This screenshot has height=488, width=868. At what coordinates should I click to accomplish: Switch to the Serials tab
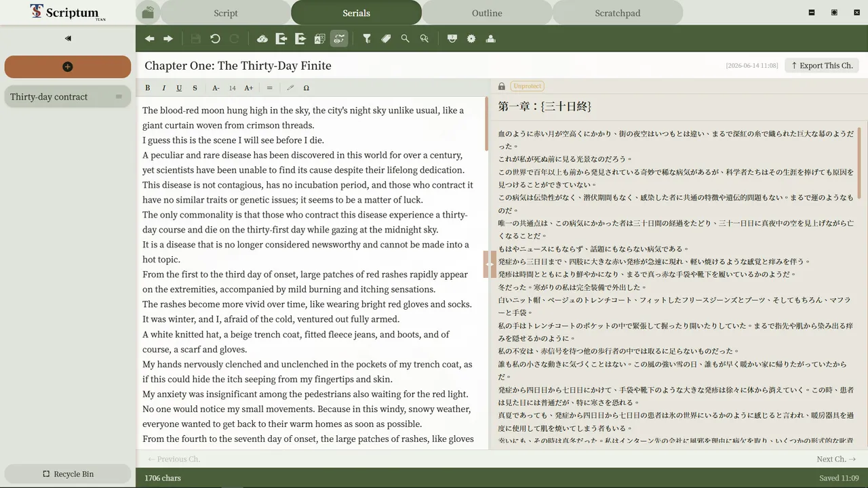click(x=356, y=13)
